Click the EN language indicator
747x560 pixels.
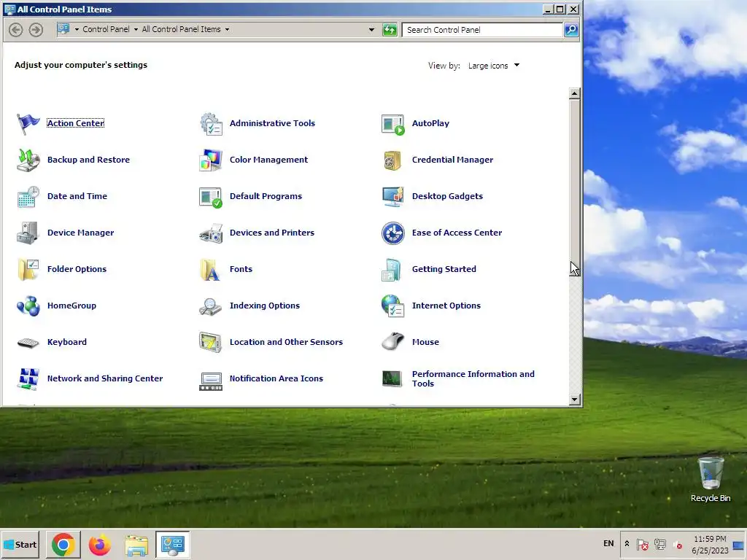608,544
